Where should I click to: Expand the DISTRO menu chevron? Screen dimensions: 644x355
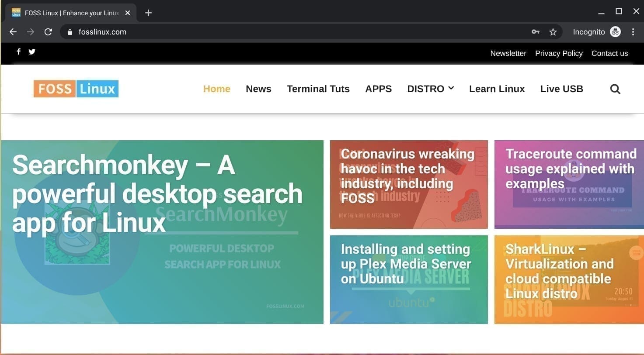pyautogui.click(x=451, y=88)
